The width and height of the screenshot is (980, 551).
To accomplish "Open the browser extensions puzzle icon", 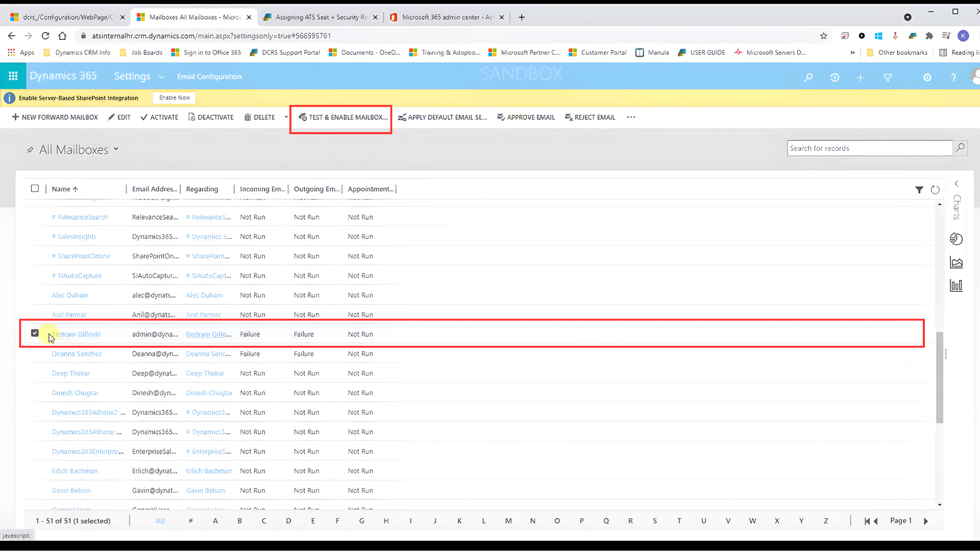I will click(x=929, y=36).
